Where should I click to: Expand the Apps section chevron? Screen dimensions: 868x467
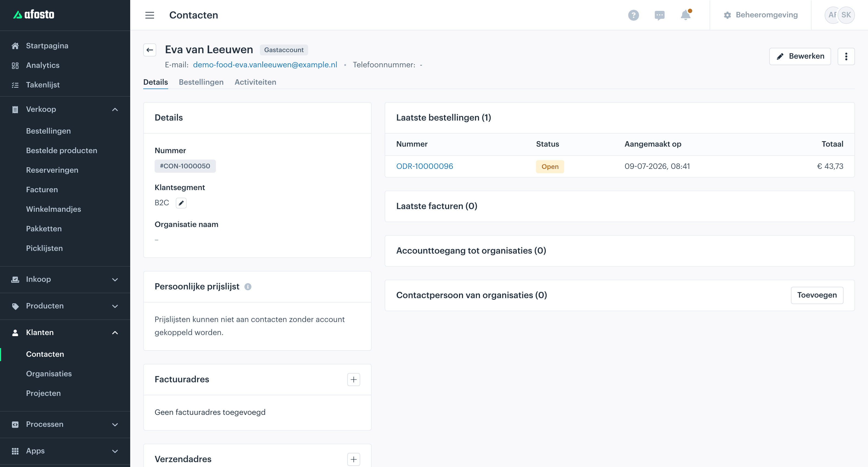[115, 451]
